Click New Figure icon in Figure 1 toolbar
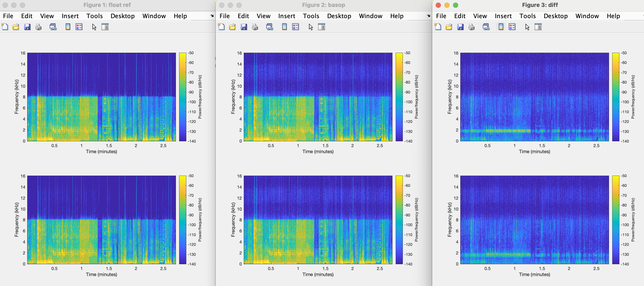The width and height of the screenshot is (644, 286). point(5,27)
